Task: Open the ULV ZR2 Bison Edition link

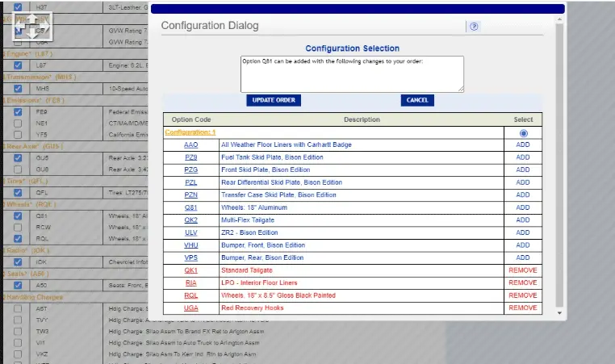Action: pyautogui.click(x=190, y=232)
